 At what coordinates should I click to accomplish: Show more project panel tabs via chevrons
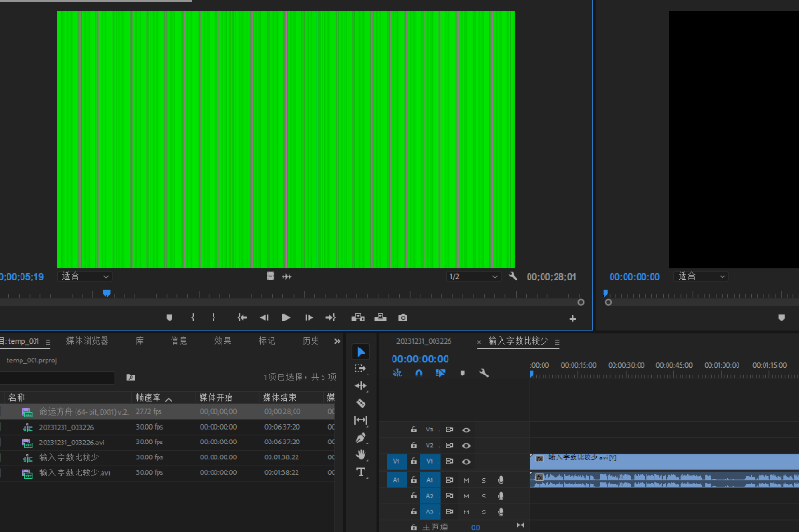pos(337,341)
